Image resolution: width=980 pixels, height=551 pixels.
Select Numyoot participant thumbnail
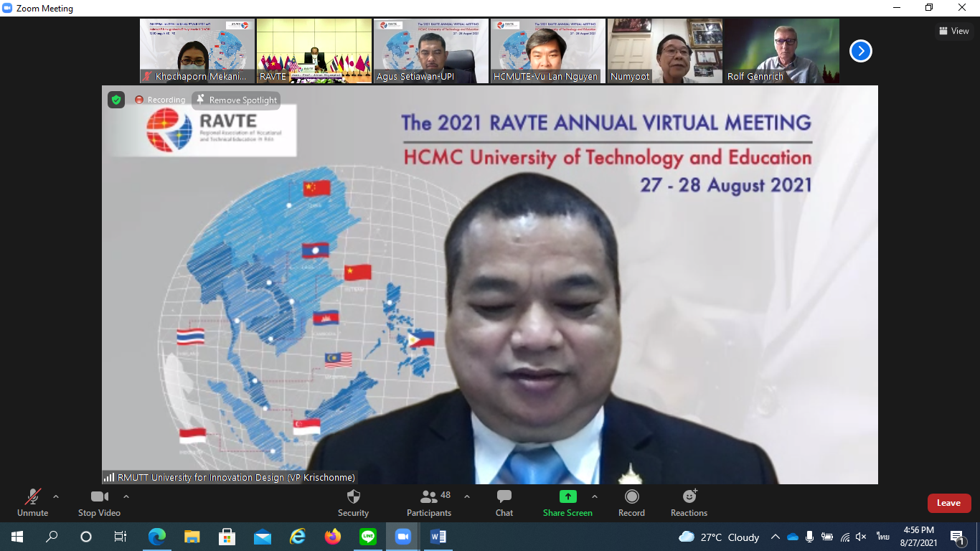click(665, 51)
